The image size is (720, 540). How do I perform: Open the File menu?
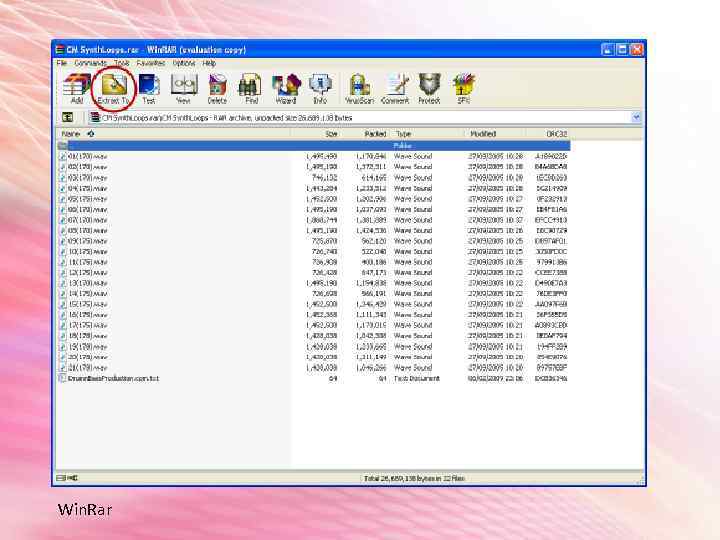tap(62, 63)
